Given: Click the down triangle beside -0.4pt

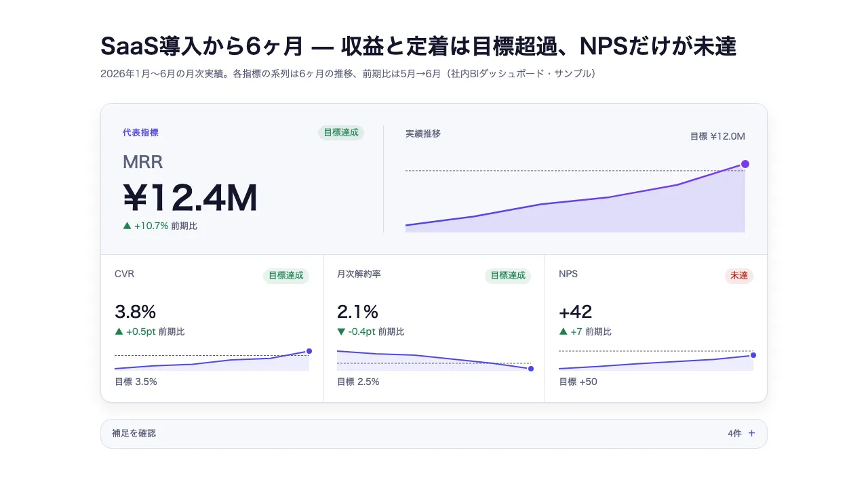Looking at the screenshot, I should tap(341, 331).
